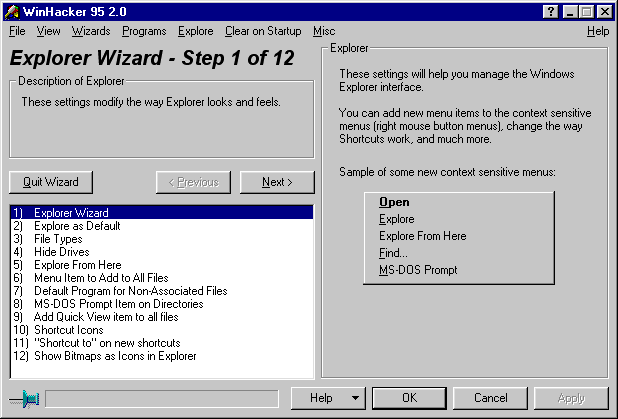Select '4) Hide Drives' list row
Screen dimensions: 618x419
[x=162, y=252]
